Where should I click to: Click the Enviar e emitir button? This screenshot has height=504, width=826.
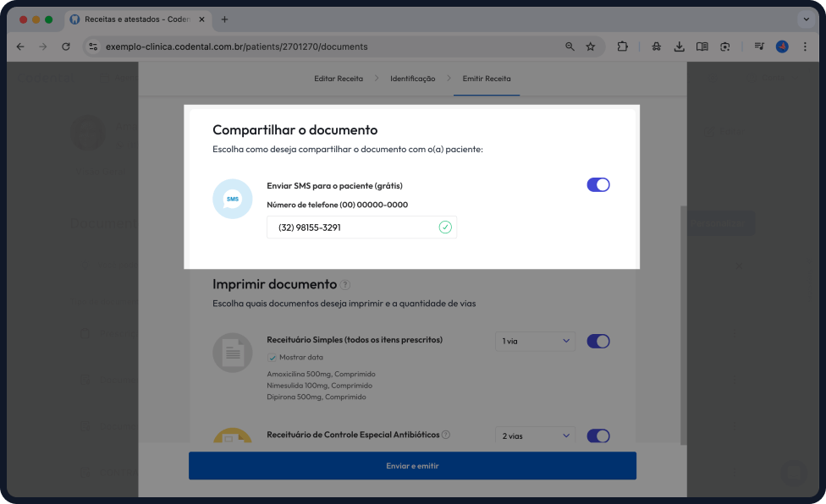pyautogui.click(x=412, y=466)
